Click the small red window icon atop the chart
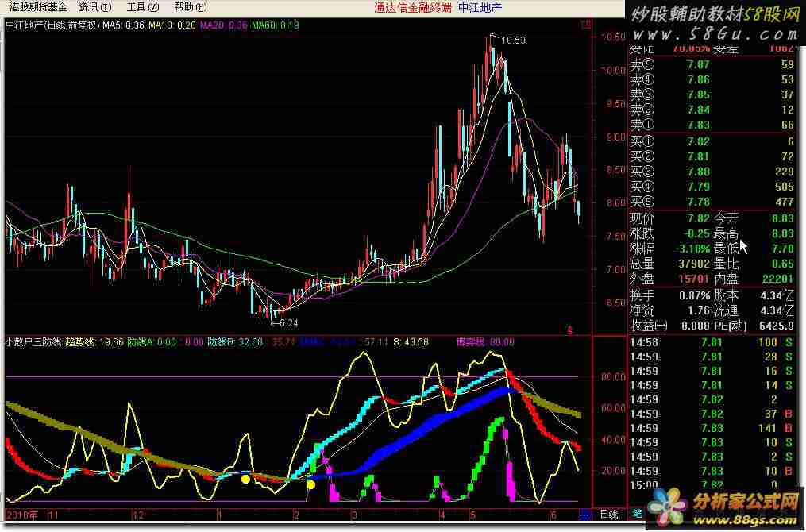806x532 pixels. tap(585, 25)
